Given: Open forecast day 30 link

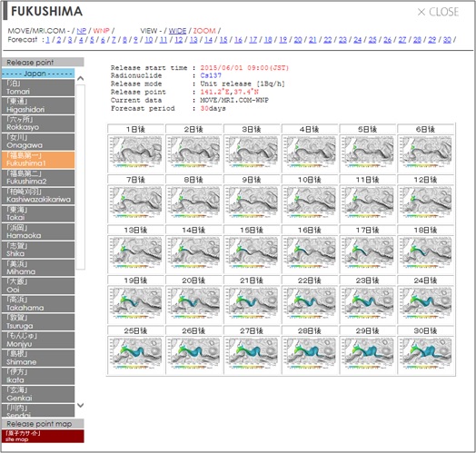Looking at the screenshot, I should coord(447,40).
